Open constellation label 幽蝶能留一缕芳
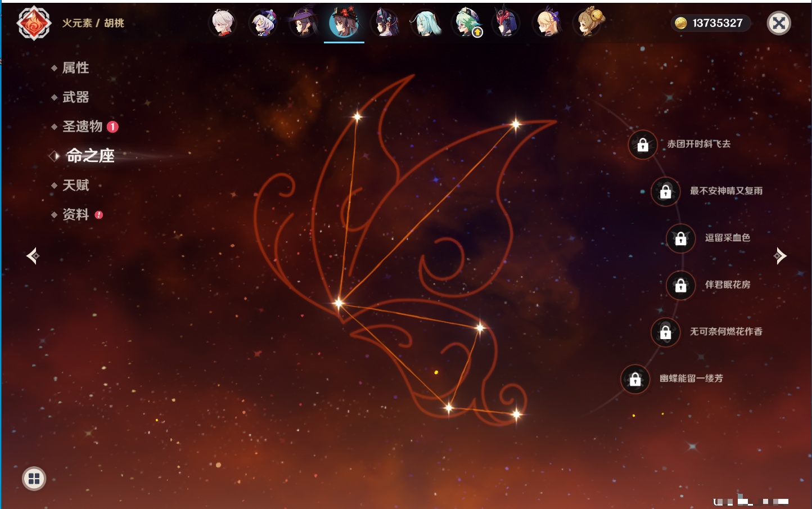The height and width of the screenshot is (509, 812). [x=691, y=379]
